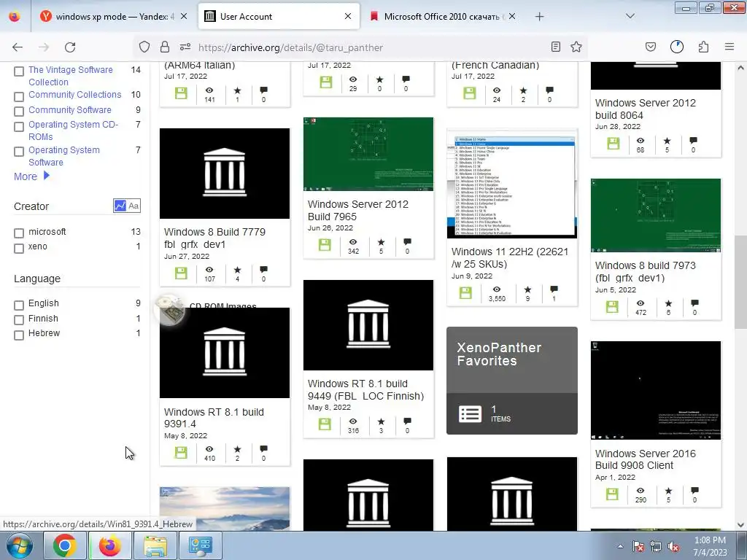
Task: Open Pocket save icon
Action: pos(651,47)
